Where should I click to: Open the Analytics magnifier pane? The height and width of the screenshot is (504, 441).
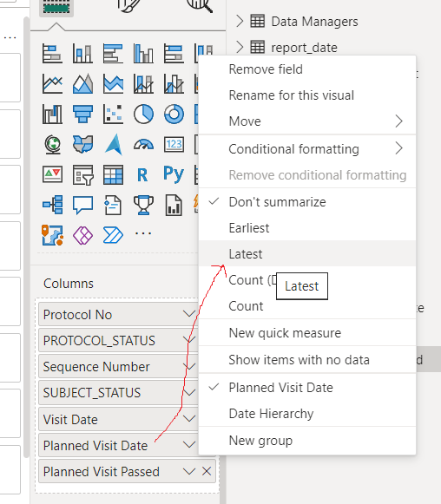click(x=200, y=5)
